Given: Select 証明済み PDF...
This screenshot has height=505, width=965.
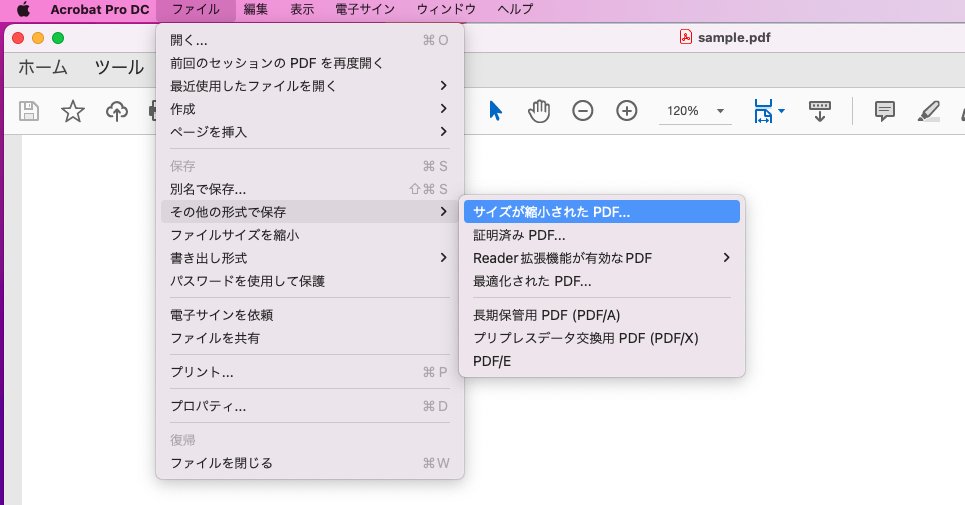Looking at the screenshot, I should (601, 235).
